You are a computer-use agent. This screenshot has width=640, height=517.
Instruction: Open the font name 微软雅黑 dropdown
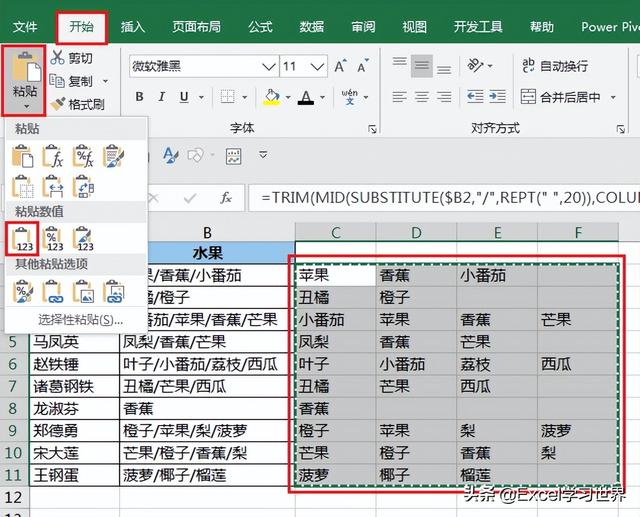[x=268, y=66]
